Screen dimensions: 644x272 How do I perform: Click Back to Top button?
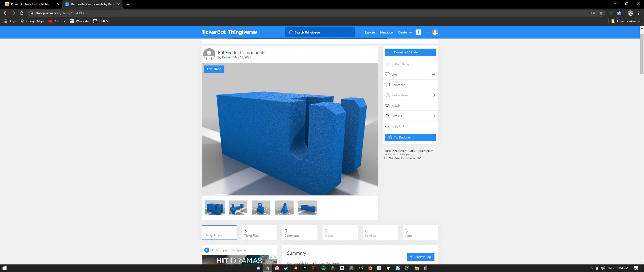coord(421,257)
